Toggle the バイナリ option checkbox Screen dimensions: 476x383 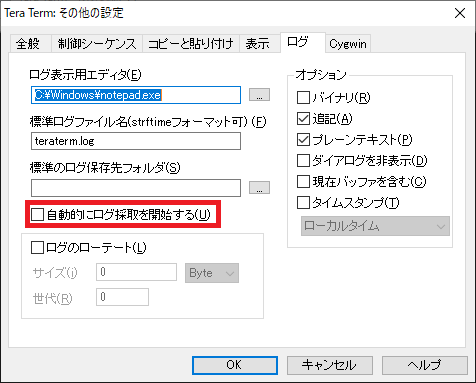tap(303, 98)
